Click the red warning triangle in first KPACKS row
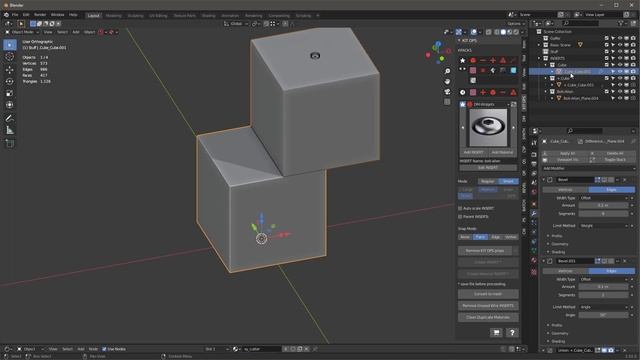 coord(503,60)
